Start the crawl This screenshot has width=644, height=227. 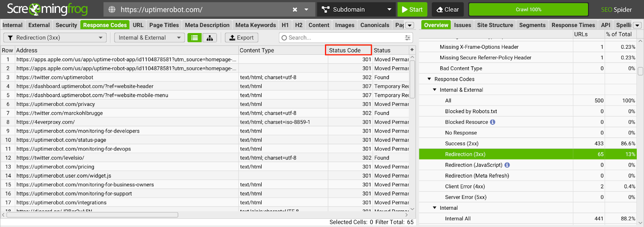(412, 9)
